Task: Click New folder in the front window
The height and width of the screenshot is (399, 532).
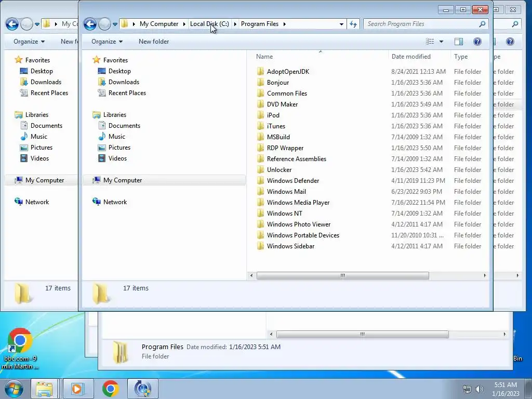Action: [x=154, y=42]
